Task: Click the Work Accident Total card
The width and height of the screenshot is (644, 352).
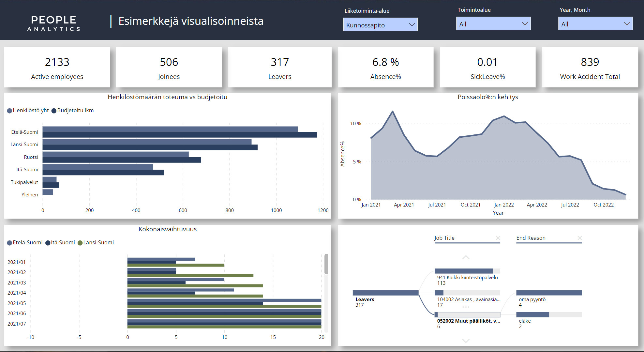Action: click(x=590, y=67)
